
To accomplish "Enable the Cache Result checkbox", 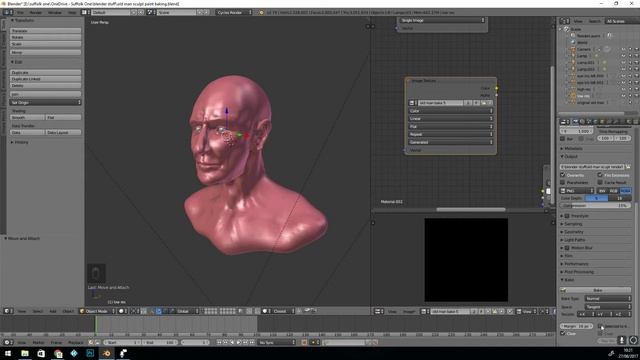I will tap(600, 182).
